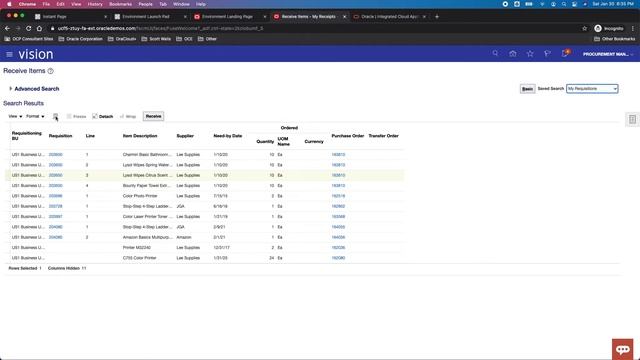This screenshot has height=360, width=640.
Task: Click the Basic search button
Action: coord(527,89)
